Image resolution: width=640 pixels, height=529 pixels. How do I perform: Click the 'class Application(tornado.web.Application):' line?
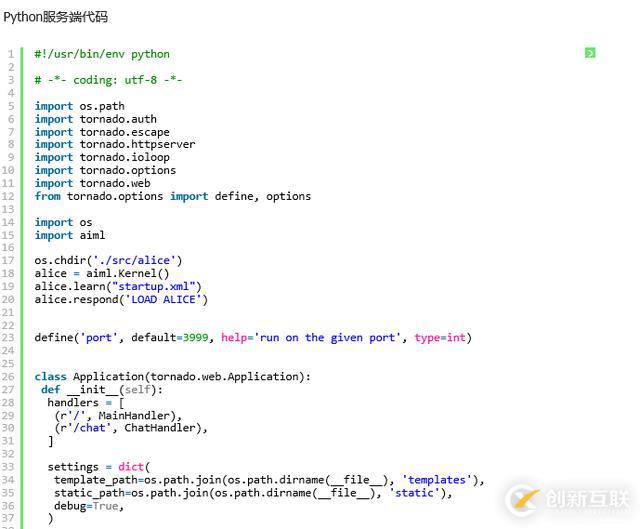pyautogui.click(x=173, y=377)
